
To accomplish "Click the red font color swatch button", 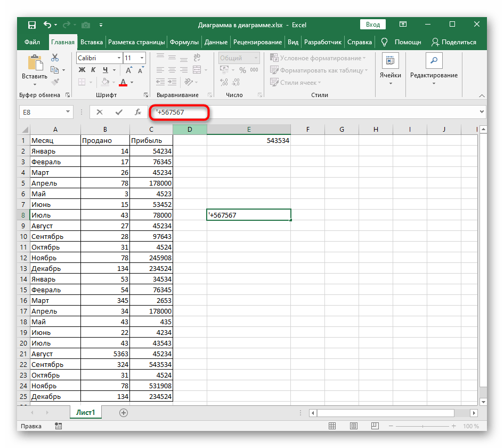I will tap(123, 82).
